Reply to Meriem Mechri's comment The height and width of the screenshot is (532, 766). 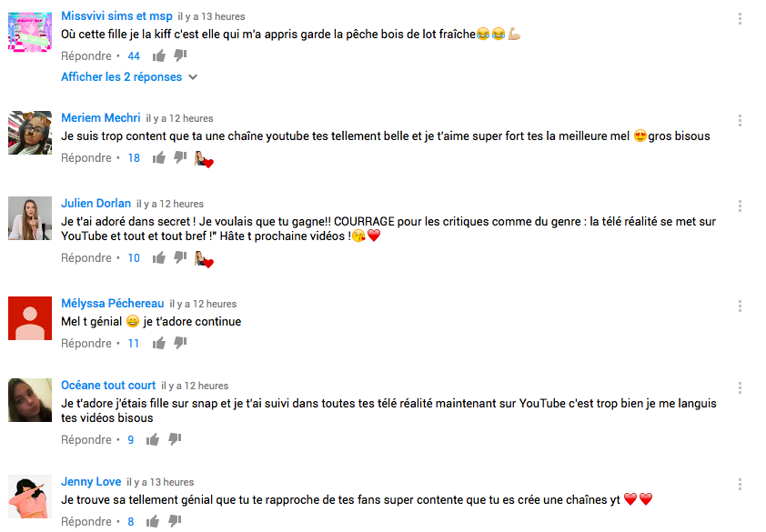pos(86,158)
